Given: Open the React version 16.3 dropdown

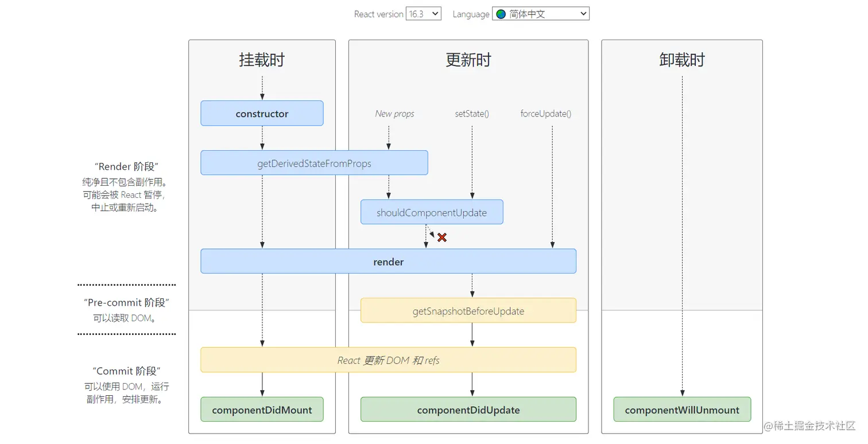Looking at the screenshot, I should point(423,14).
